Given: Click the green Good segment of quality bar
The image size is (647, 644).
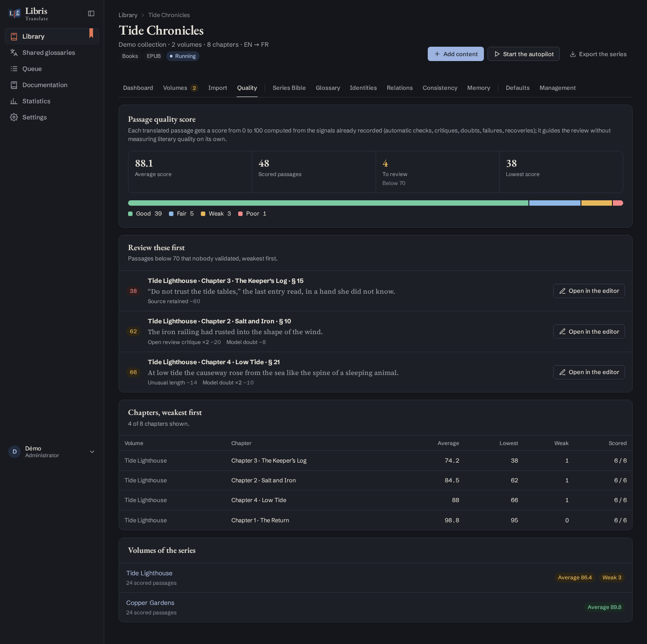Looking at the screenshot, I should [x=328, y=203].
